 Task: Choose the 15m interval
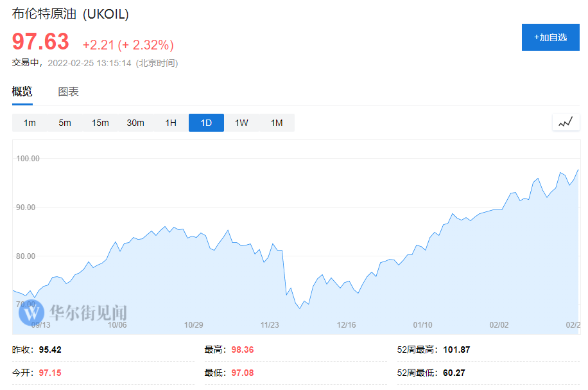click(x=100, y=123)
